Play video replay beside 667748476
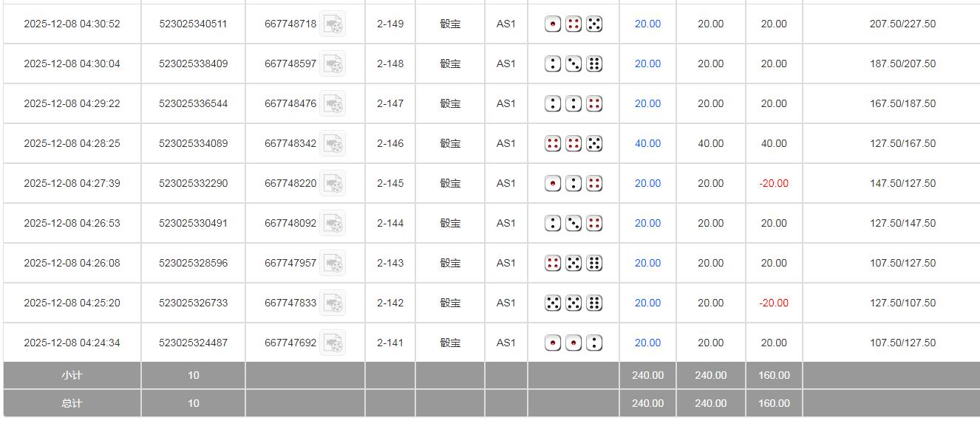Screen dimensions: 980x426 click(x=333, y=104)
